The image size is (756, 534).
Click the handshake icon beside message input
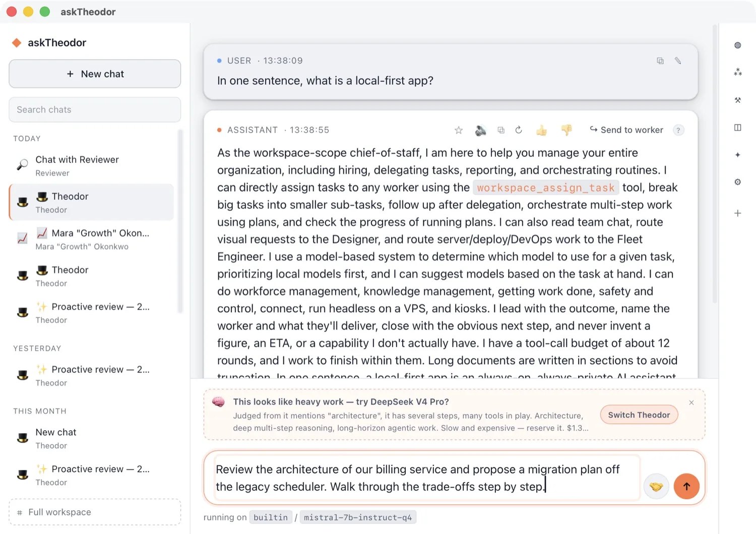coord(656,487)
